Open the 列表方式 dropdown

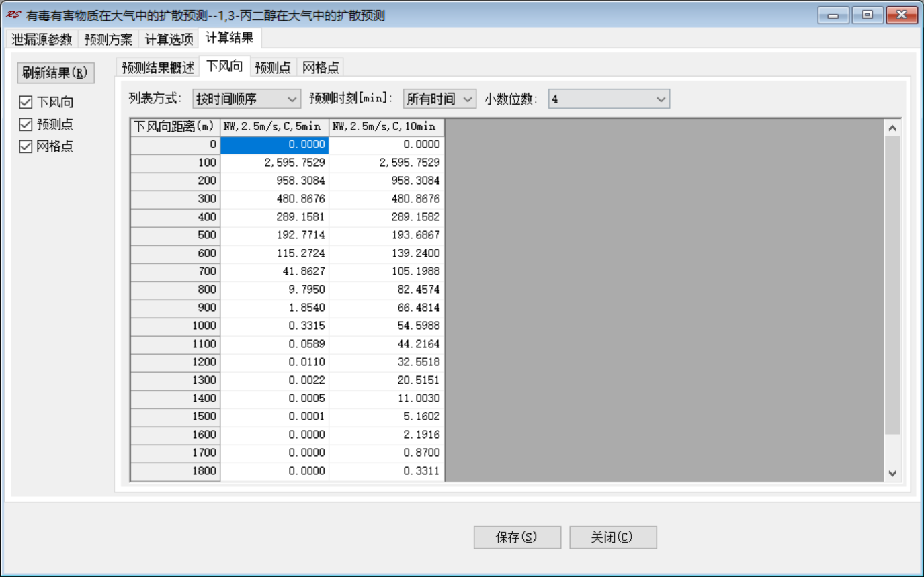coord(247,99)
